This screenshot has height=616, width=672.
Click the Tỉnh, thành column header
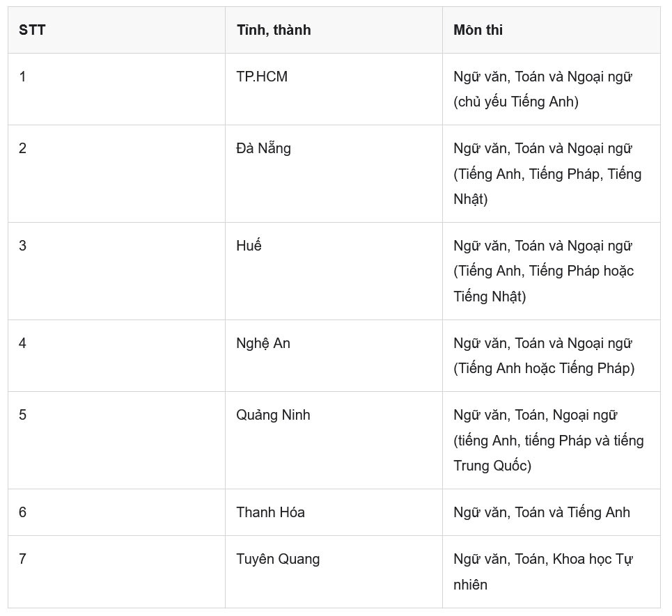click(274, 30)
